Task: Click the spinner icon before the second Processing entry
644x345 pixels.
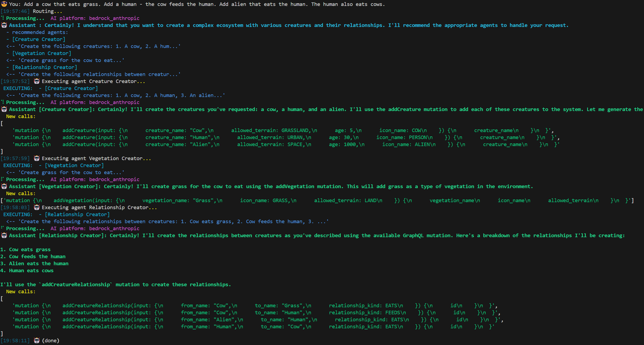Action: [2, 102]
